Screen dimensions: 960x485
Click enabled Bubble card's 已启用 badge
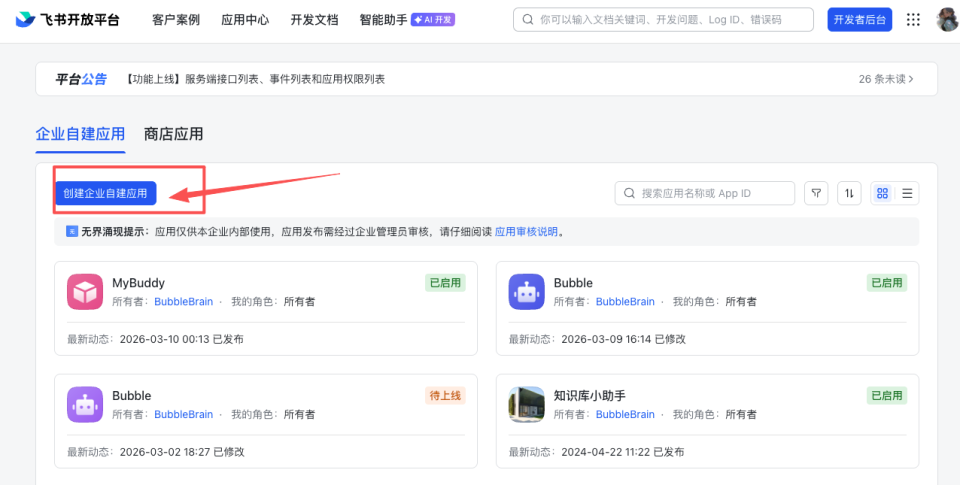pos(887,282)
